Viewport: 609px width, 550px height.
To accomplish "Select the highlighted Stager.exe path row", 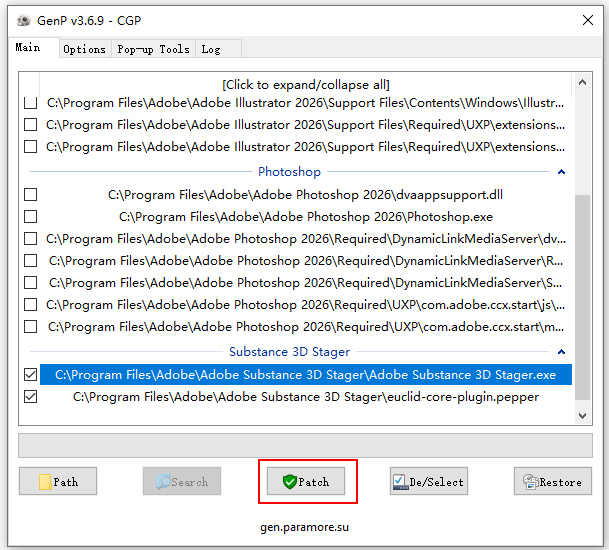I will (306, 375).
